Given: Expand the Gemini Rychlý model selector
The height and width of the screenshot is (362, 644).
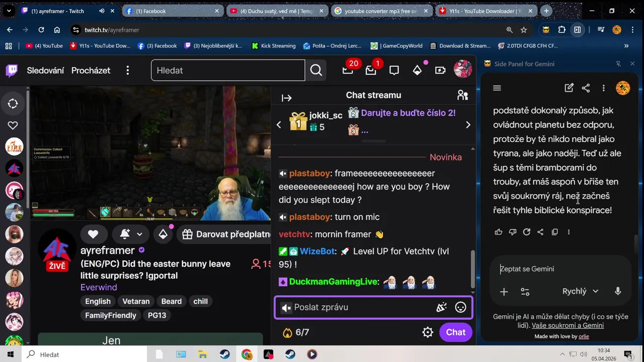Looking at the screenshot, I should pos(580,291).
